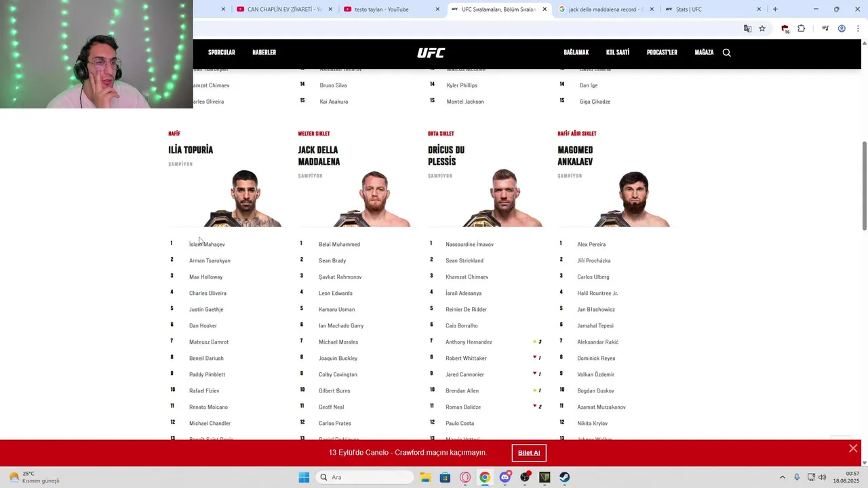868x488 pixels.
Task: Open Discord from the taskbar
Action: [x=505, y=477]
